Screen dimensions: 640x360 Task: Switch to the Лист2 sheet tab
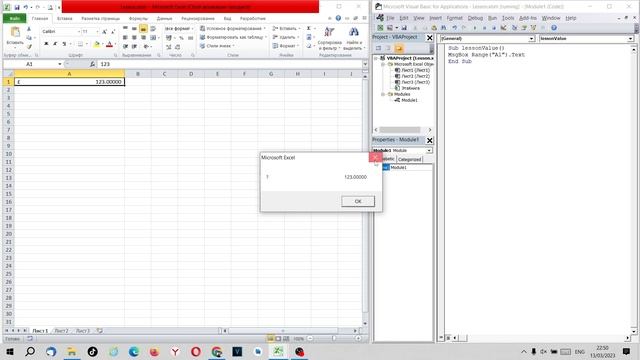(62, 331)
